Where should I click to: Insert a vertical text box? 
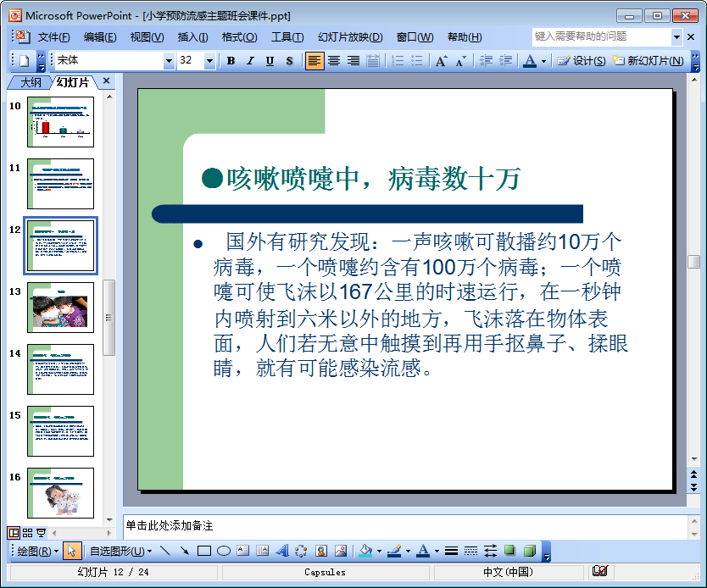pos(263,551)
